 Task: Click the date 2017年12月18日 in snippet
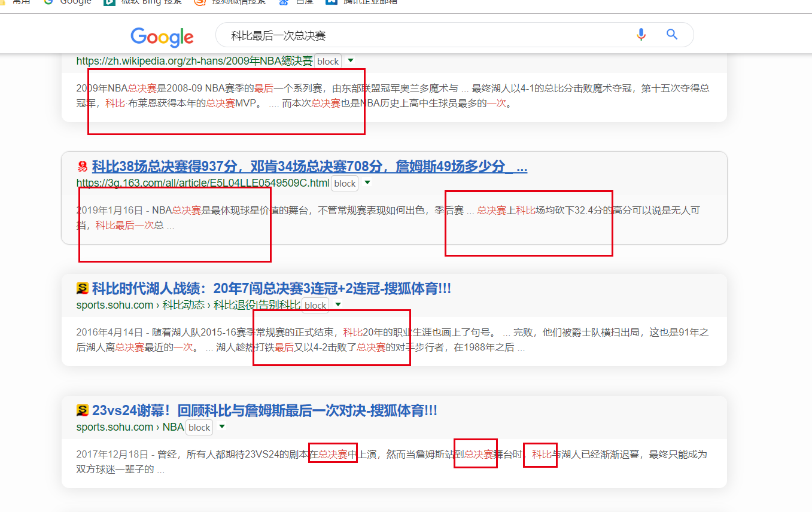(x=112, y=455)
